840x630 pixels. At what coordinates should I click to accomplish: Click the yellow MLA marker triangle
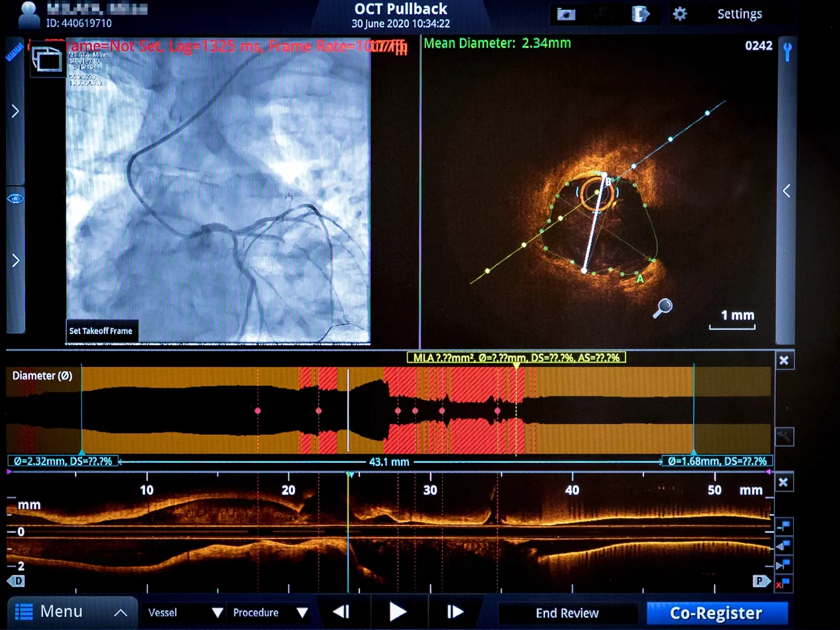pos(516,366)
